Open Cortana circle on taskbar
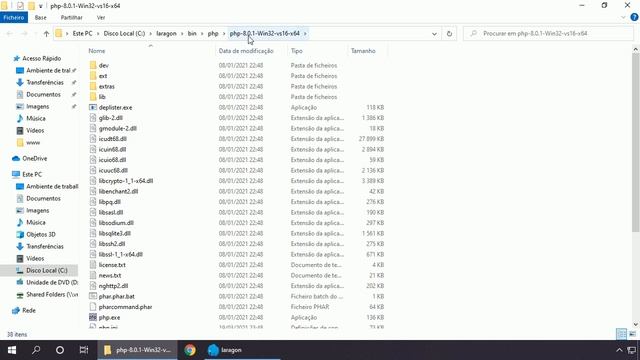This screenshot has height=360, width=640. click(x=60, y=350)
